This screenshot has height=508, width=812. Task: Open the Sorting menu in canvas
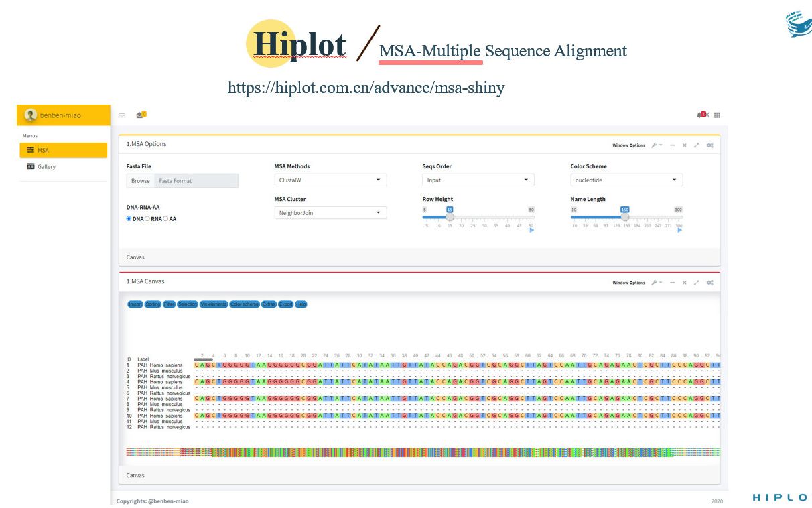(x=153, y=304)
